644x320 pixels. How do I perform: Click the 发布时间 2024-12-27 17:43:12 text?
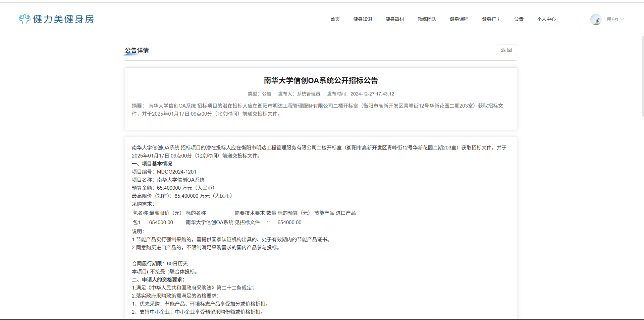[361, 94]
